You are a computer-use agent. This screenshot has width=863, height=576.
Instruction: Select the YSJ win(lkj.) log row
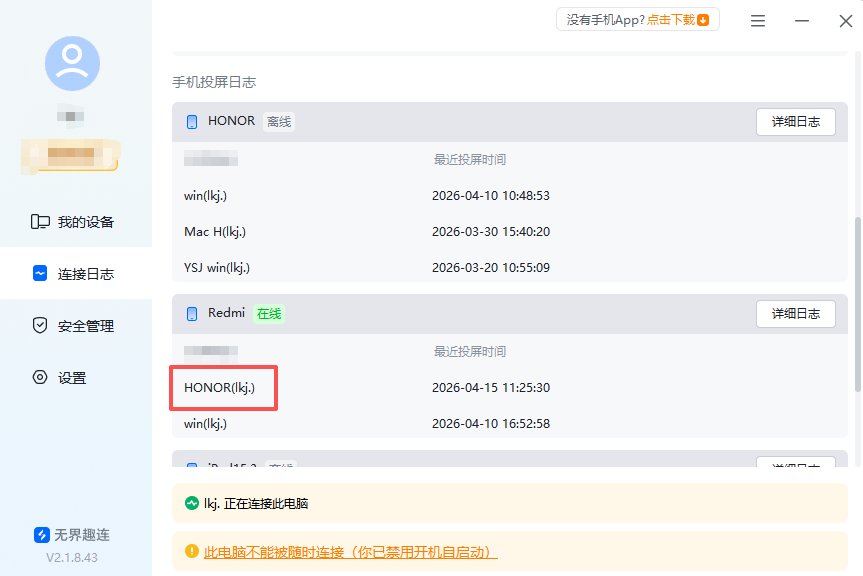tap(217, 268)
